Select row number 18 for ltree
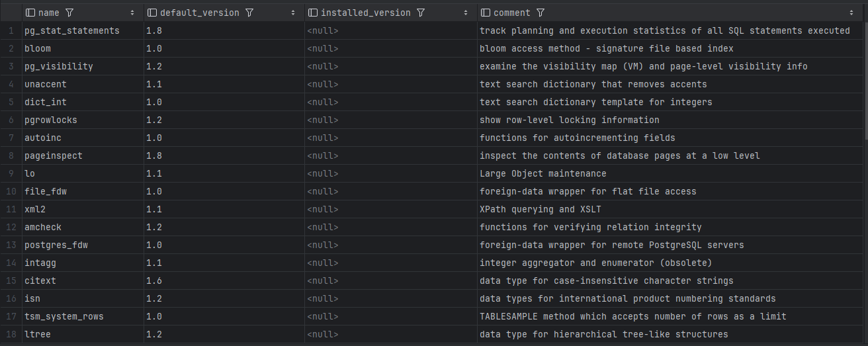868x346 pixels. pyautogui.click(x=11, y=334)
